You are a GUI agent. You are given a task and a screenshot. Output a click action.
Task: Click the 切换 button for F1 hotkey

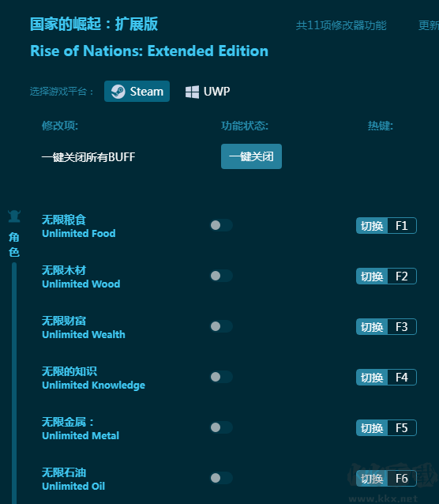click(372, 226)
